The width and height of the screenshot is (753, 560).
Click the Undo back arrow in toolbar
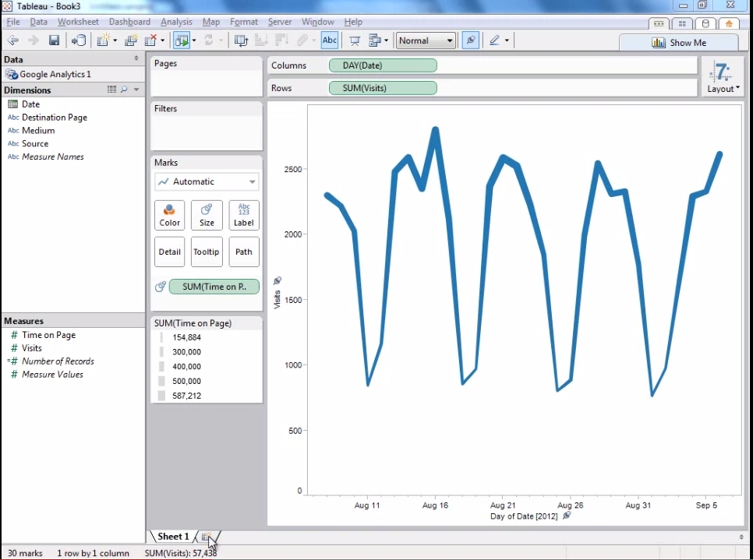tap(13, 41)
